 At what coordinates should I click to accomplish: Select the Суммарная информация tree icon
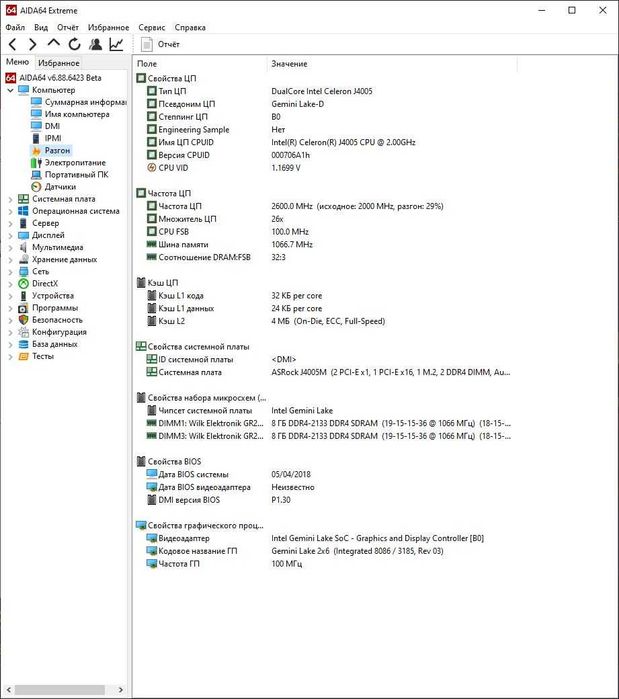tap(36, 102)
